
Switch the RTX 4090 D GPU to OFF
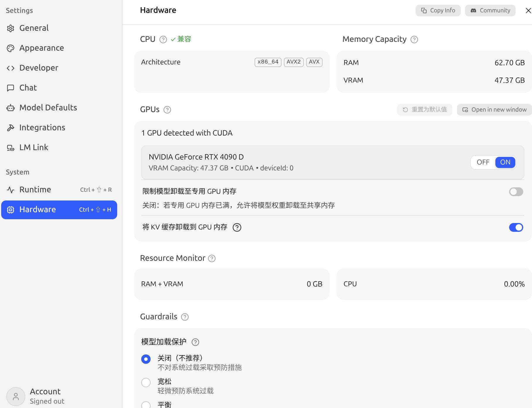(x=483, y=162)
